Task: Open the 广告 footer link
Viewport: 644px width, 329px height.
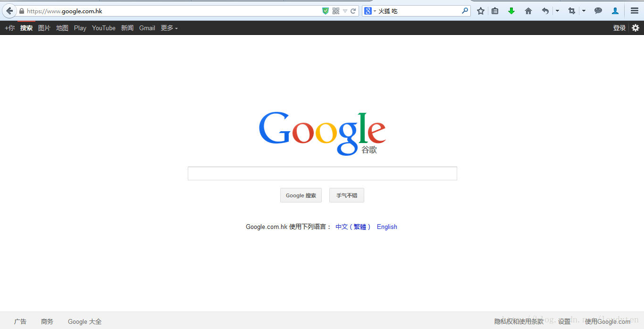Action: [x=20, y=321]
